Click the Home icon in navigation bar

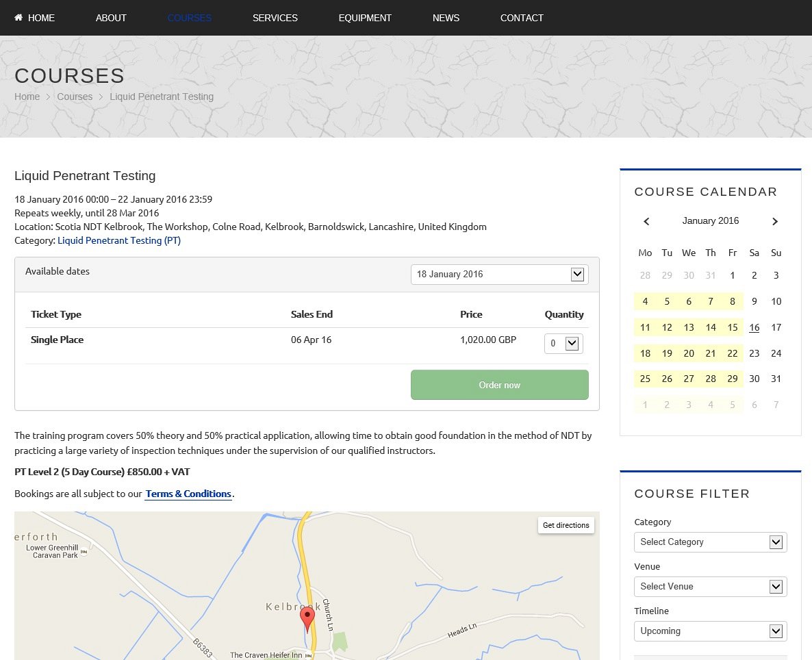[18, 18]
